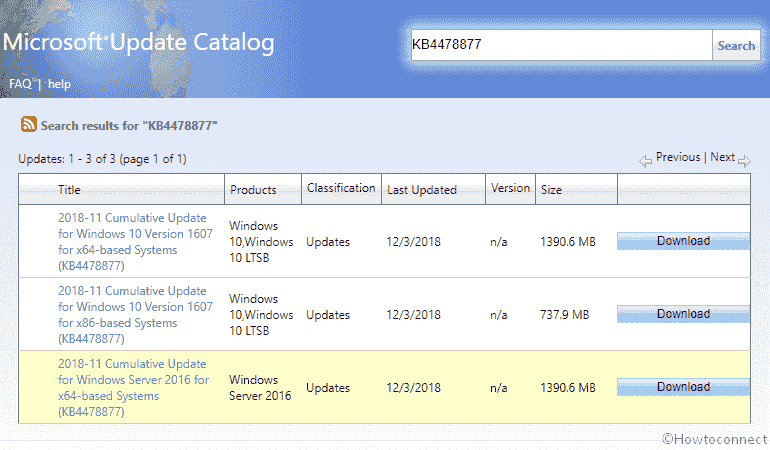Image resolution: width=770 pixels, height=450 pixels.
Task: Sort results by Title column
Action: (69, 190)
